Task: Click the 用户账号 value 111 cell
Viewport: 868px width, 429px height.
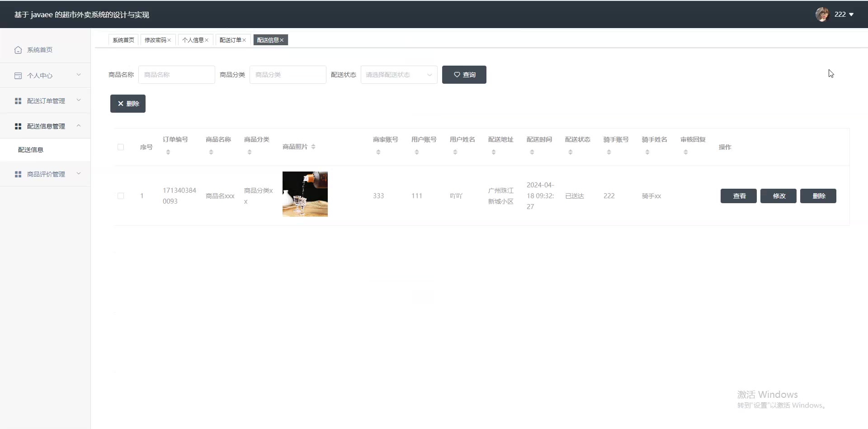Action: coord(417,196)
